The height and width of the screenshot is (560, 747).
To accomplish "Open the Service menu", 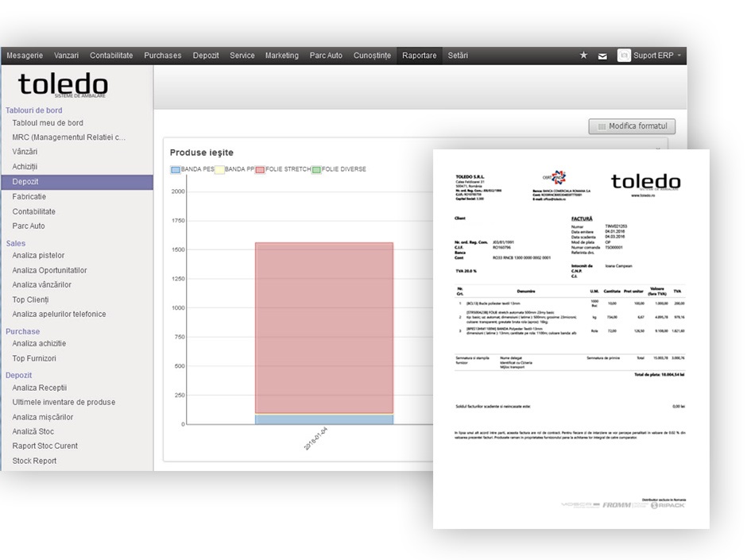I will point(242,56).
